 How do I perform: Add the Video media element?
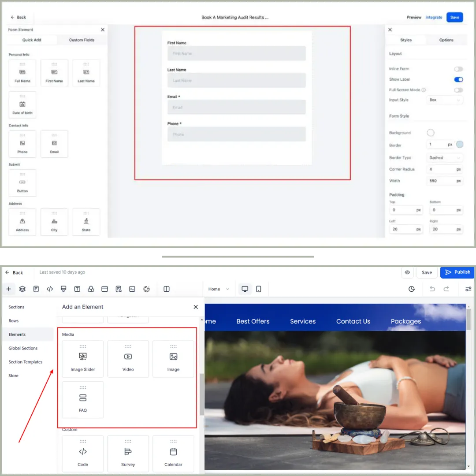(128, 359)
